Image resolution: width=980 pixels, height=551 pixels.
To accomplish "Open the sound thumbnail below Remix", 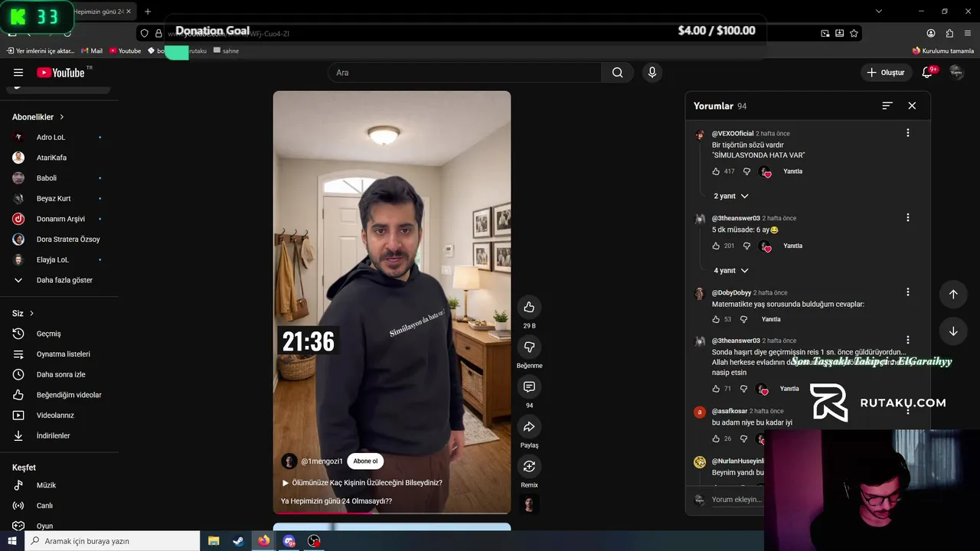I will [x=529, y=504].
